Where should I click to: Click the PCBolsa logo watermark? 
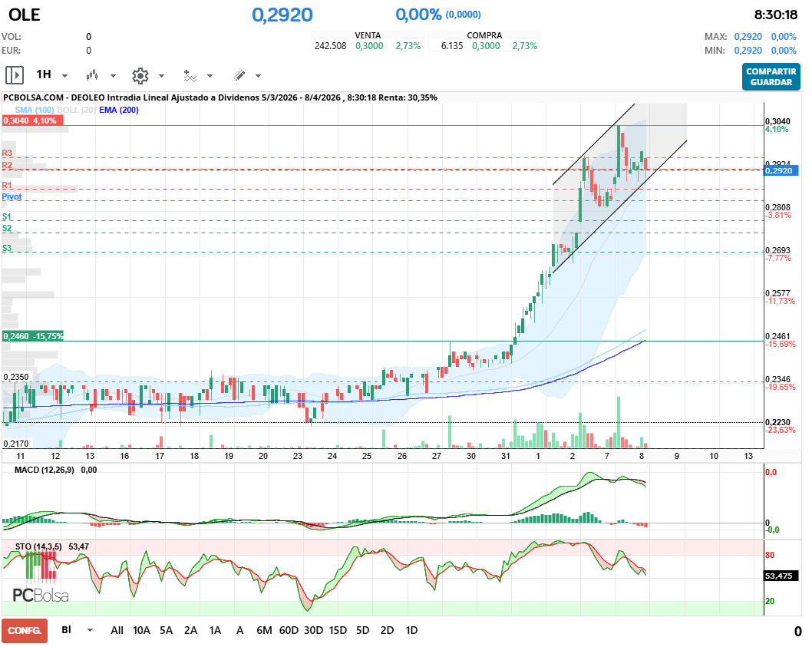point(41,595)
